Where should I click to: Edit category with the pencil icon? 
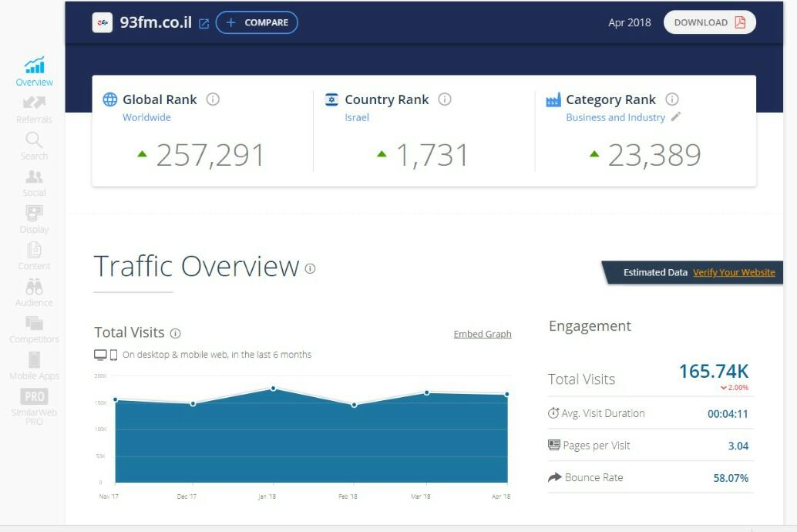pos(676,117)
